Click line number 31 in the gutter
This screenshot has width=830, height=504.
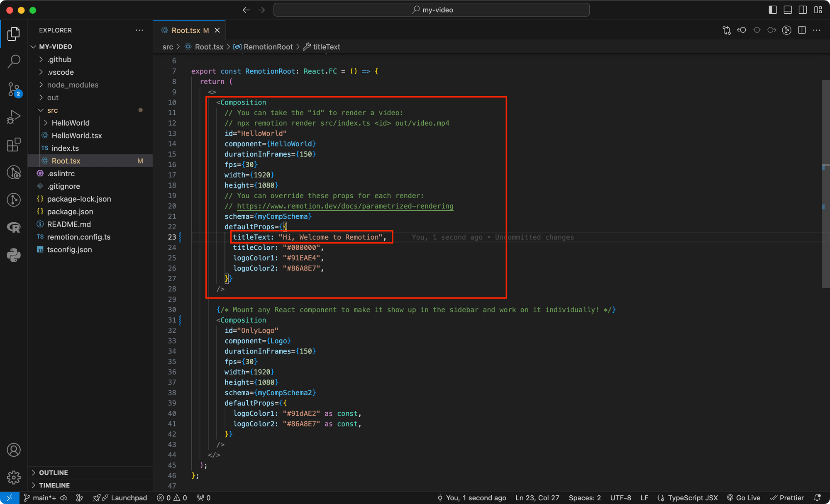coord(172,320)
